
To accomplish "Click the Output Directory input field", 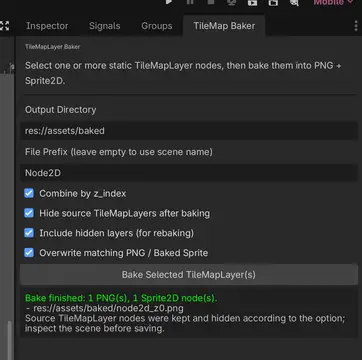I will 189,131.
